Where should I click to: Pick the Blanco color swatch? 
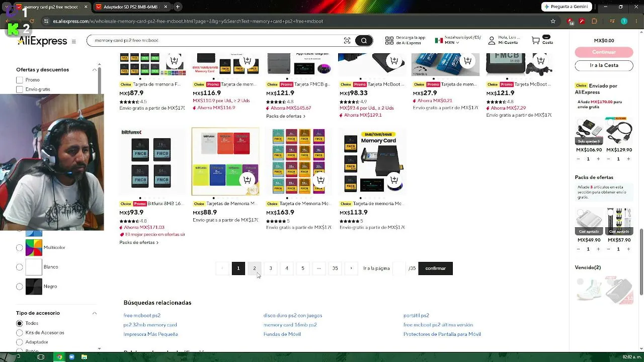[x=34, y=267]
